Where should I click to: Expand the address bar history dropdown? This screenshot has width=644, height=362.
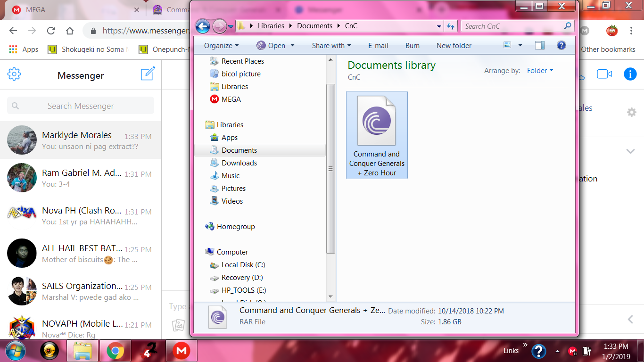pyautogui.click(x=439, y=26)
